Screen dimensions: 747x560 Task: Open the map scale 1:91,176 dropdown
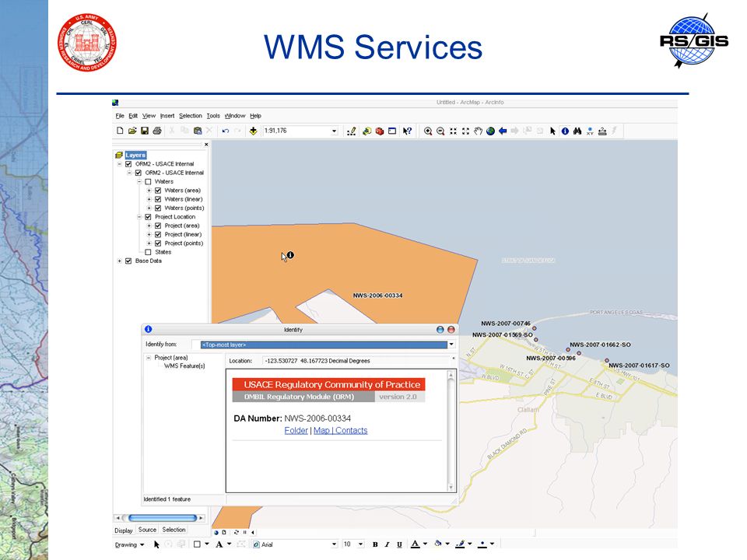(x=335, y=131)
